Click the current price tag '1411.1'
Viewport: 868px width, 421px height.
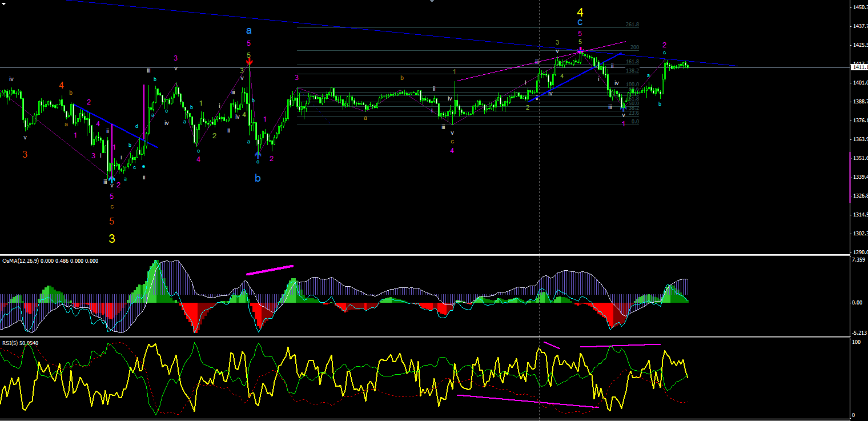click(x=859, y=67)
